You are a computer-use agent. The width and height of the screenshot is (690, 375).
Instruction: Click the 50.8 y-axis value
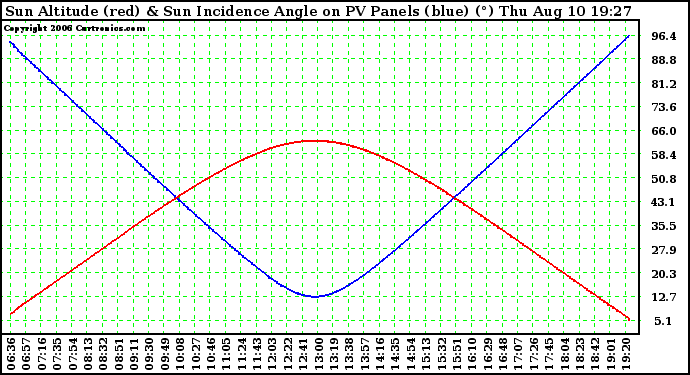point(664,179)
